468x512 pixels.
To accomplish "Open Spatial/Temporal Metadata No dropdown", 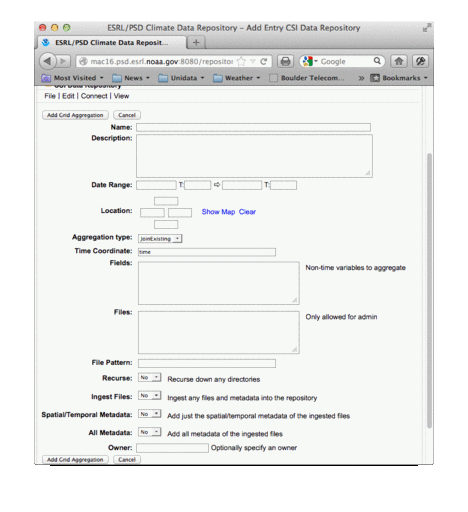I will coord(150,414).
